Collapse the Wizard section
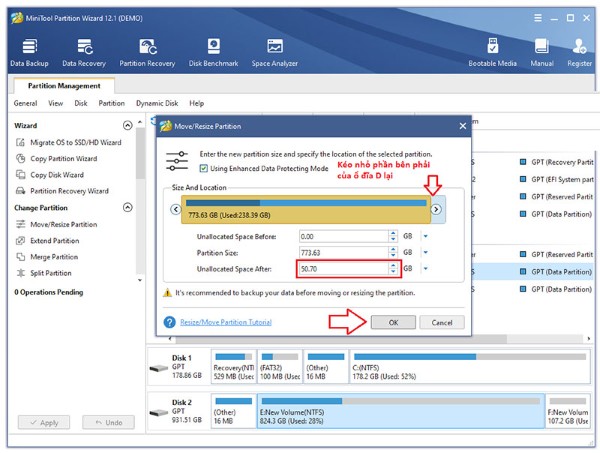600x453 pixels. (127, 126)
